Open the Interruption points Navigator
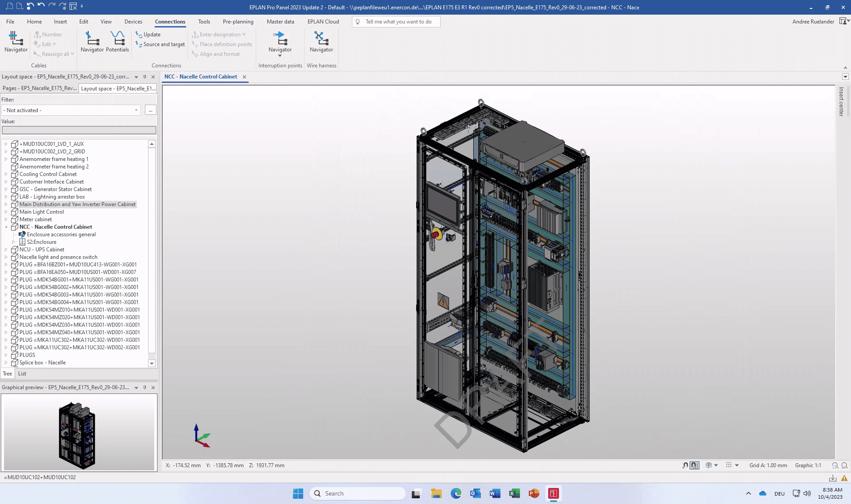 click(x=280, y=42)
